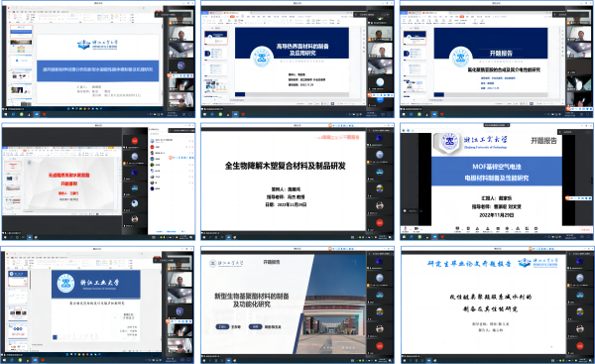Viewport: 595px width, 364px height.
Task: Toggle camera icon in MOF battery meeting toolbar
Action: (416, 228)
